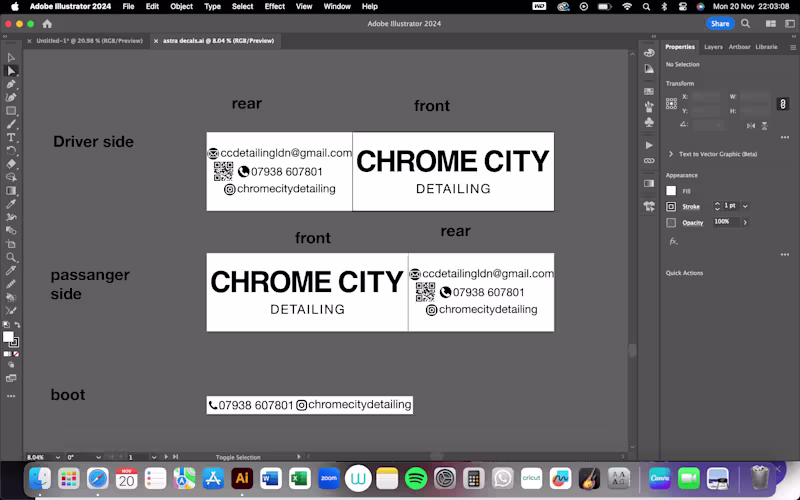This screenshot has height=500, width=800.
Task: Open the Swatches panel icon
Action: click(x=649, y=91)
